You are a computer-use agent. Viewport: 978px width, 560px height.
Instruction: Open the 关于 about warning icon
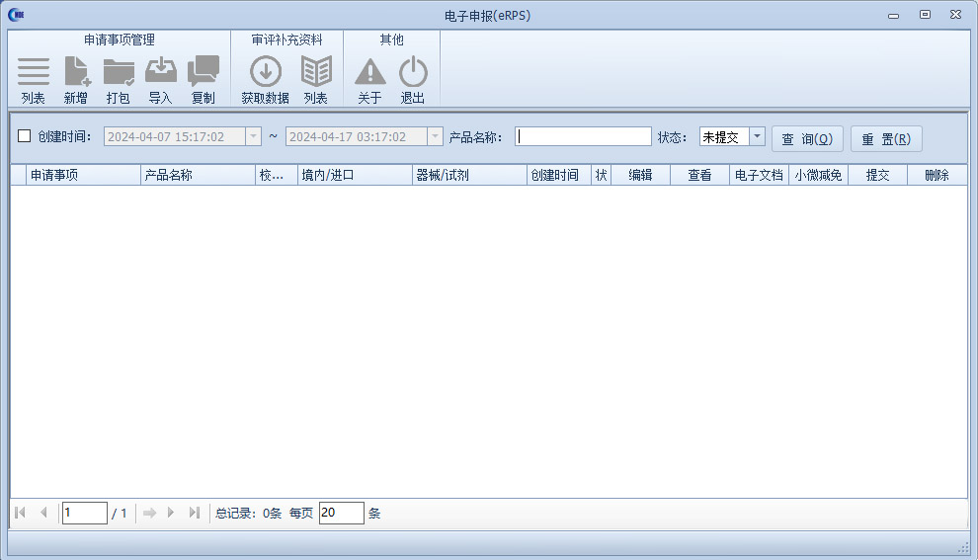(369, 72)
